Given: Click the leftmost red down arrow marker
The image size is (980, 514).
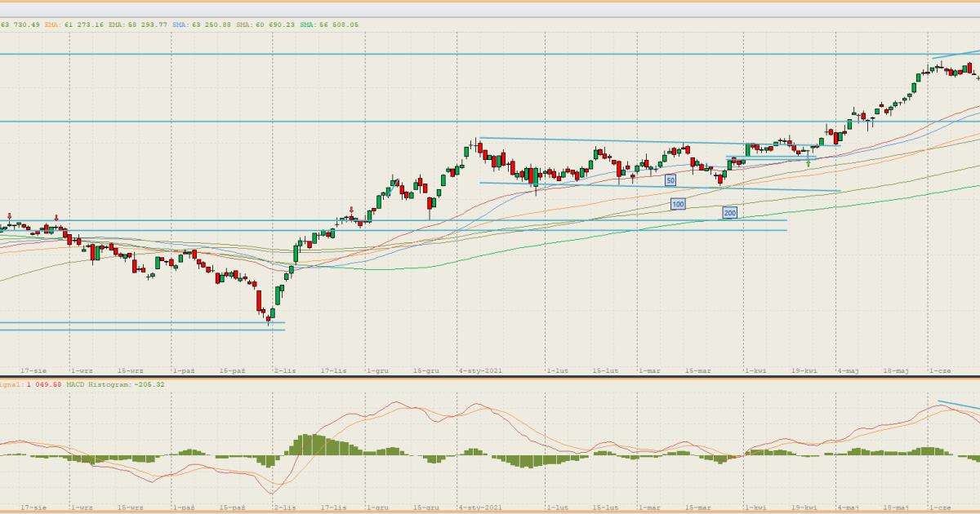Looking at the screenshot, I should point(9,215).
